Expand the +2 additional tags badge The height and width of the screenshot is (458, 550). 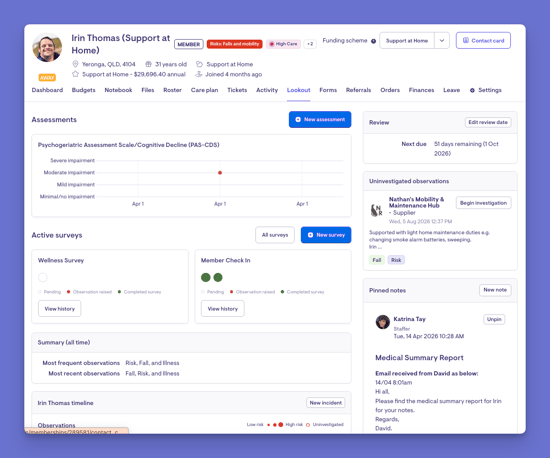pos(310,44)
